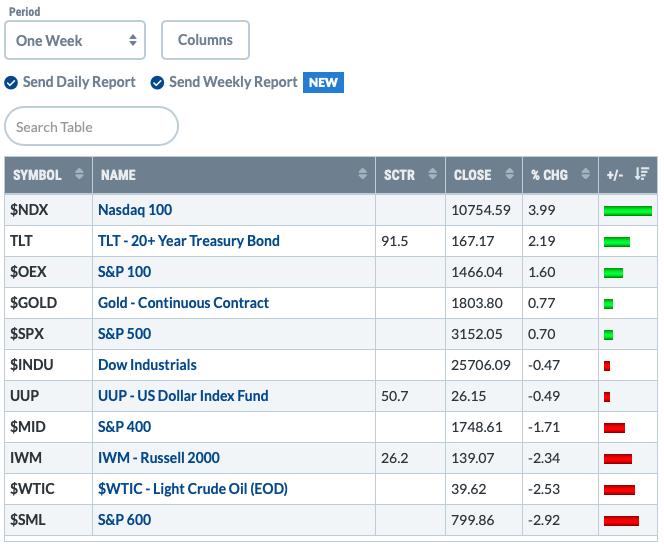Click the red change bar for UUP
The image size is (664, 547).
[607, 397]
